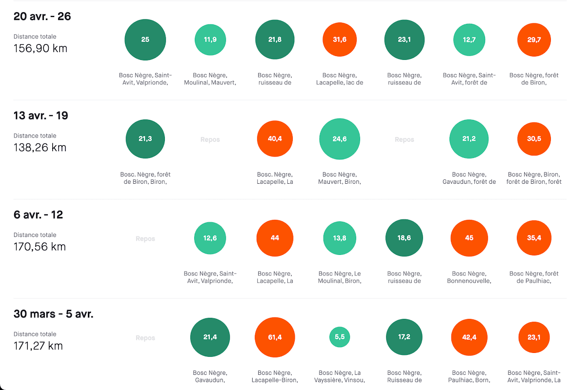588x390 pixels.
Task: Click the '30 mars - 5 avr.' week heading
Action: click(x=54, y=314)
